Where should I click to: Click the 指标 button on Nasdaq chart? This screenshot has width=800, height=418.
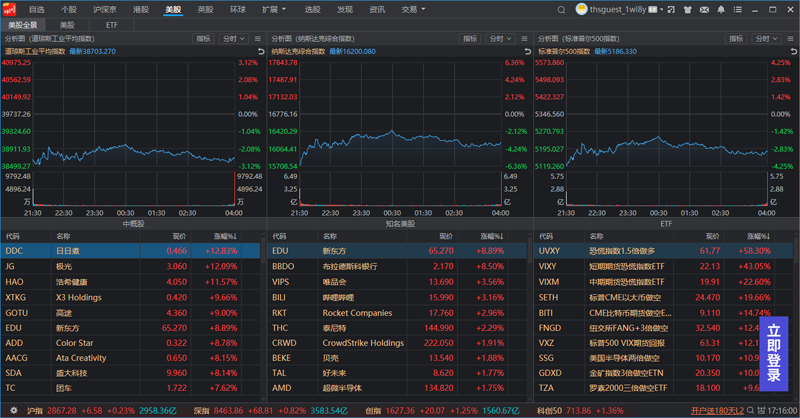pyautogui.click(x=470, y=39)
